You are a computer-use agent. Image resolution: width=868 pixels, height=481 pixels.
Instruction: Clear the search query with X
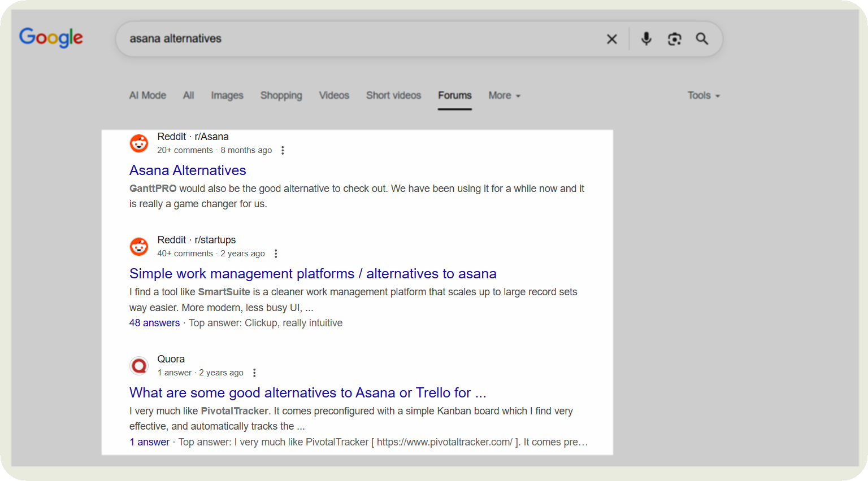[611, 39]
